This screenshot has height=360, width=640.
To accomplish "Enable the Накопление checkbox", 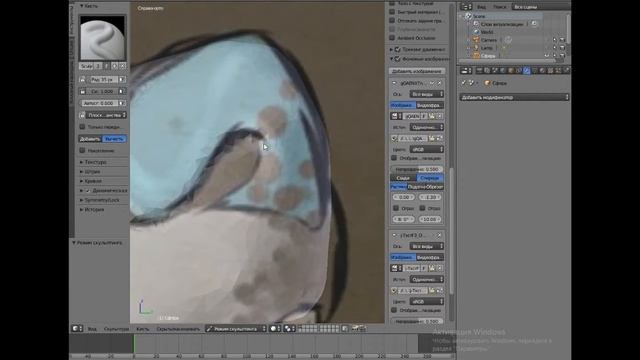I will (x=82, y=151).
